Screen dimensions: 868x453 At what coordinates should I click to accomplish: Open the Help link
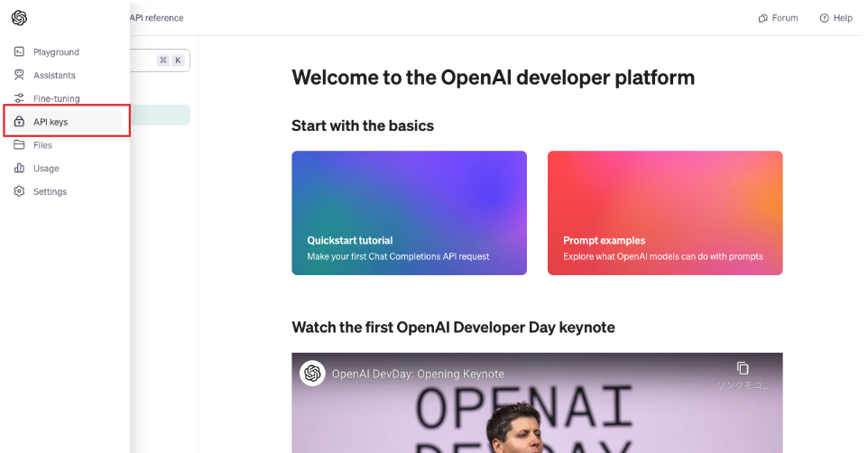(836, 18)
